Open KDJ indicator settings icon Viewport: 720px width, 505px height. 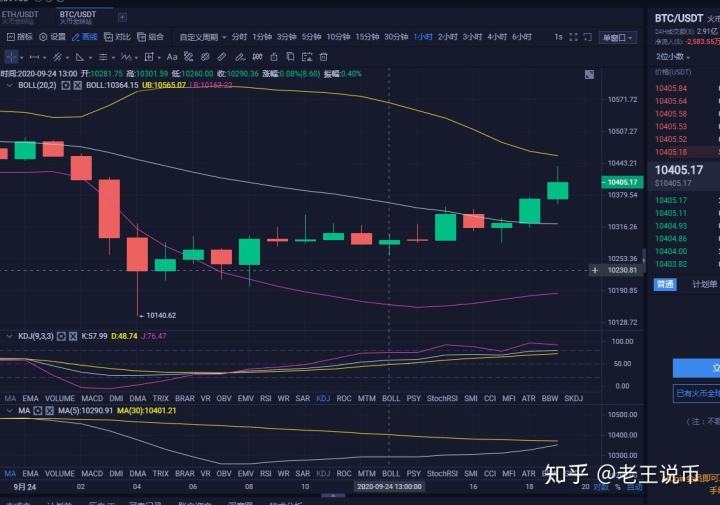pyautogui.click(x=62, y=336)
